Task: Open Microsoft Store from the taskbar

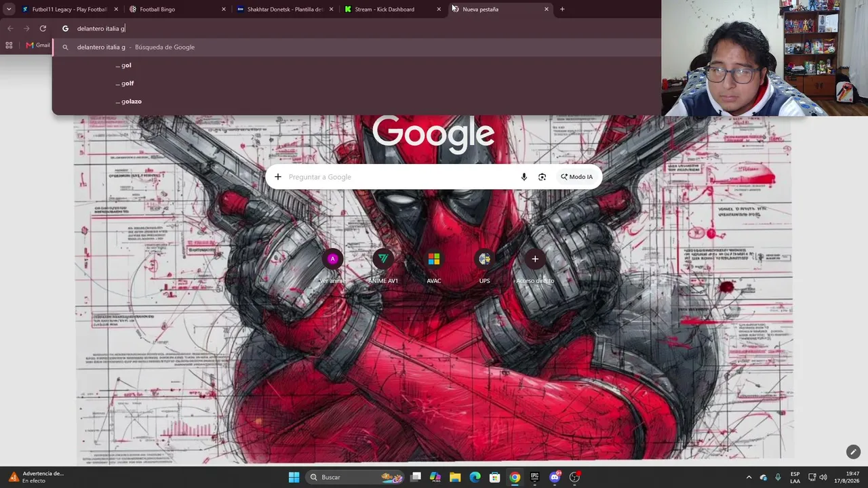Action: click(495, 477)
